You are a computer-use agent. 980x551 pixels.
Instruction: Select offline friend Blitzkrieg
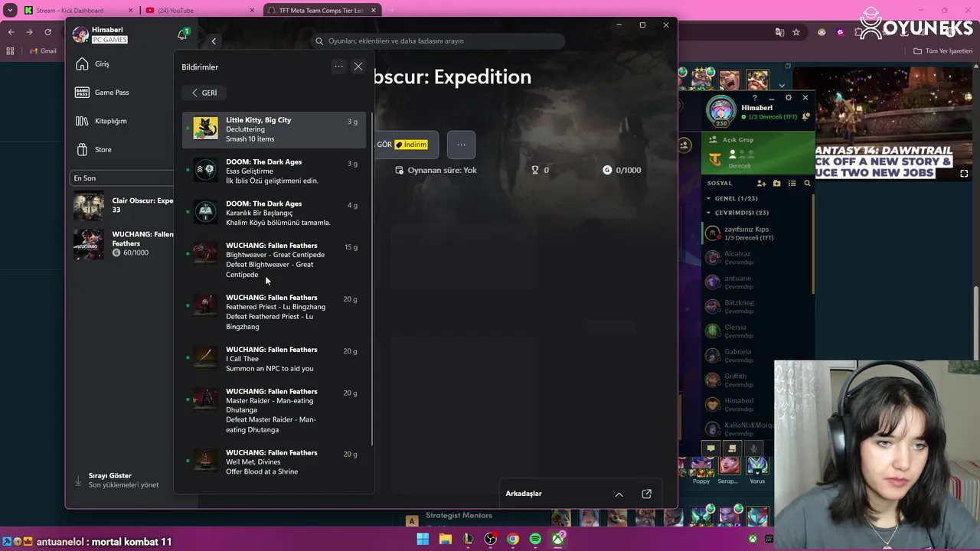tap(758, 307)
